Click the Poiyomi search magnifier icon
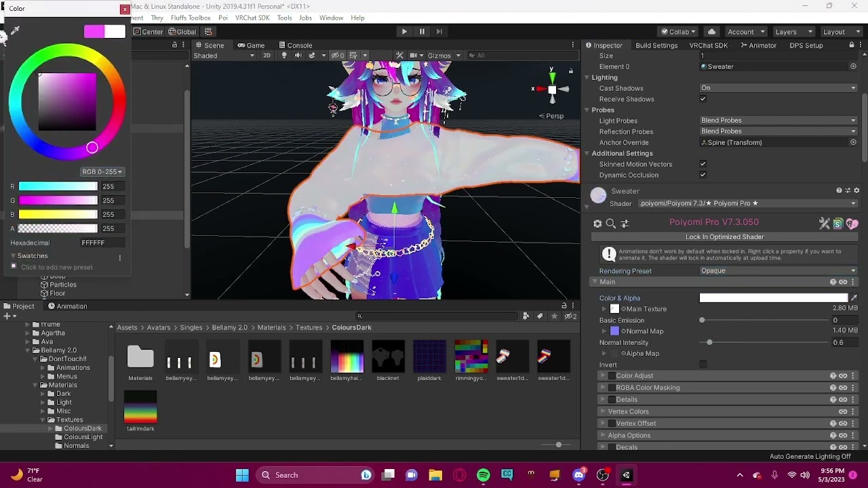Screen dimensions: 868x488 pyautogui.click(x=611, y=223)
